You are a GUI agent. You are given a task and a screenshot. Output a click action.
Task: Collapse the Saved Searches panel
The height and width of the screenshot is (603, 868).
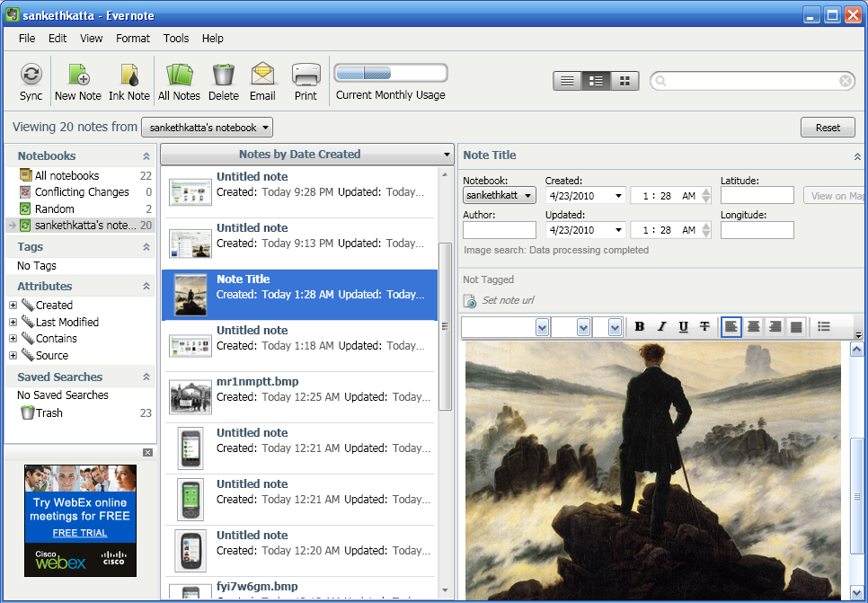pos(146,377)
